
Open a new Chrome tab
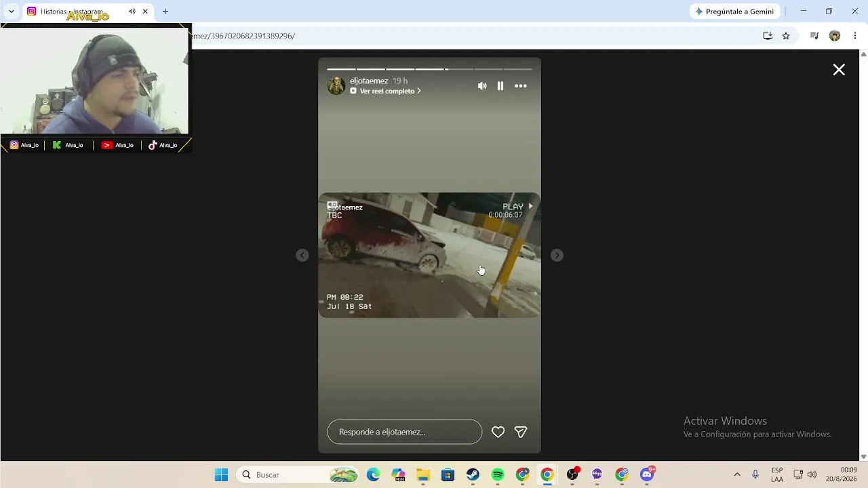(165, 12)
